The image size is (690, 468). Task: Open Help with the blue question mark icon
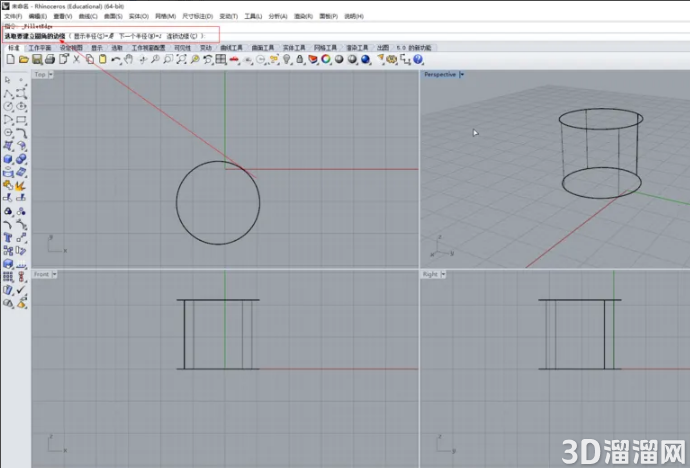(418, 59)
